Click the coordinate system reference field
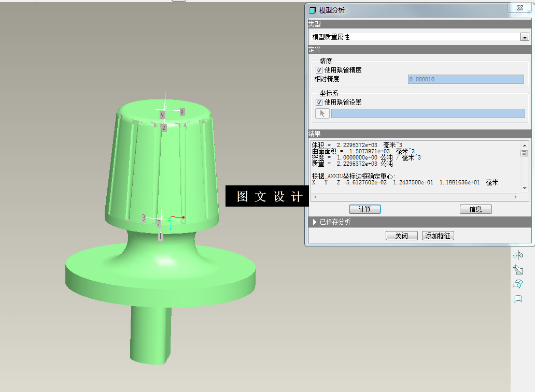 tap(428, 113)
